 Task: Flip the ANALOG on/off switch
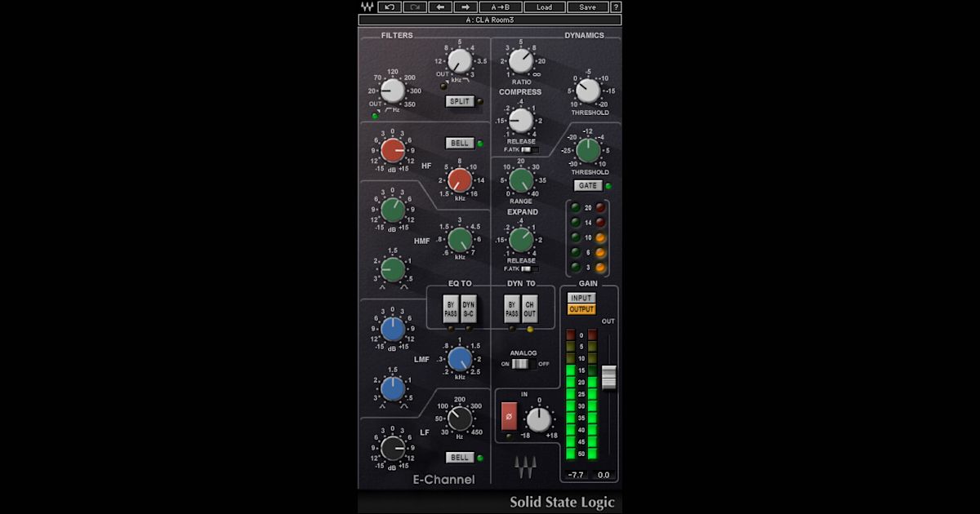(x=524, y=364)
